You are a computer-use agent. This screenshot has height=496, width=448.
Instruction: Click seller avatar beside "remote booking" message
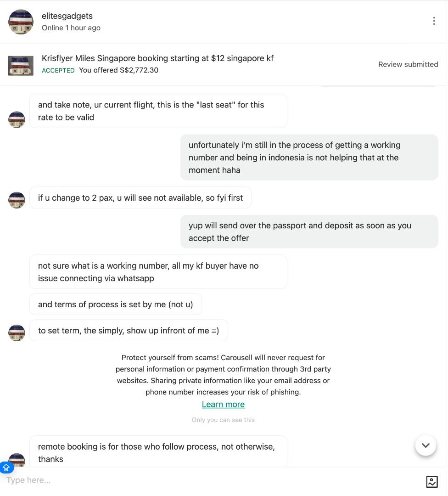click(x=17, y=460)
